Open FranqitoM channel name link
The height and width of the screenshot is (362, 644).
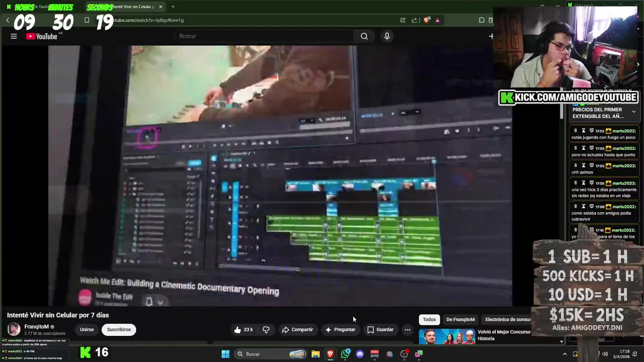click(37, 327)
